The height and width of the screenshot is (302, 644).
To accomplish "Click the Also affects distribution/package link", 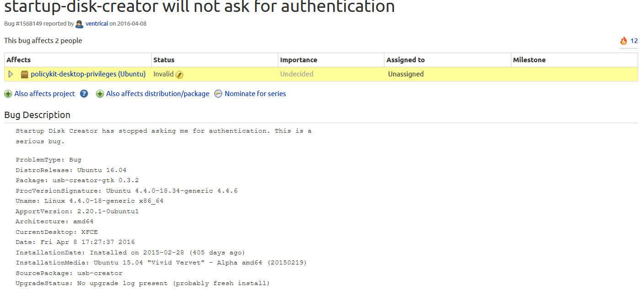I will click(x=158, y=94).
